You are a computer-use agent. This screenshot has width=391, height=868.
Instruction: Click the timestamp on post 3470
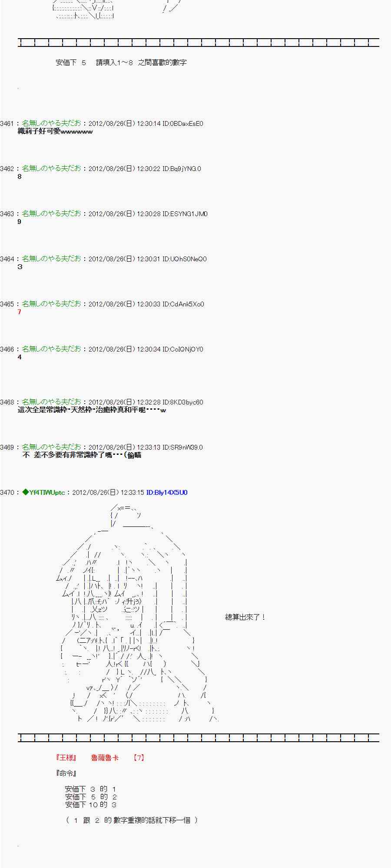click(x=107, y=493)
